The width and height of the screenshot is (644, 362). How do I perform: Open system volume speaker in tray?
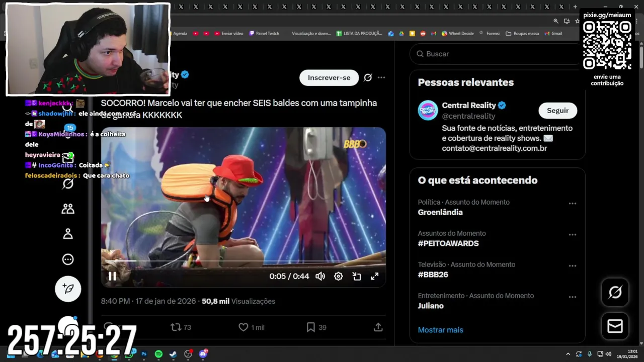pos(608,354)
